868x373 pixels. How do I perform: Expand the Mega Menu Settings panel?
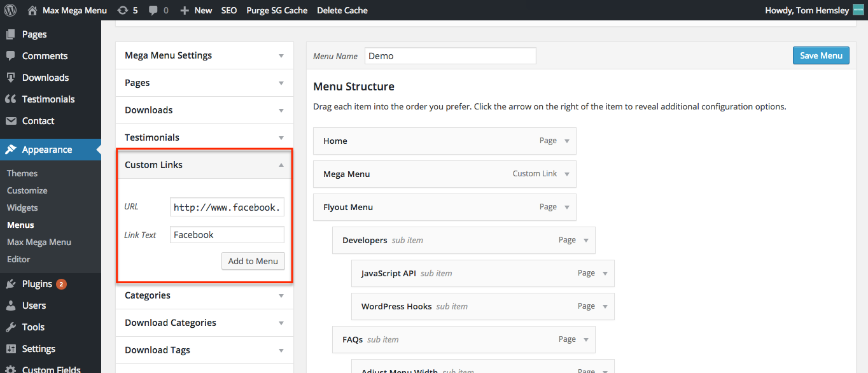coord(281,56)
